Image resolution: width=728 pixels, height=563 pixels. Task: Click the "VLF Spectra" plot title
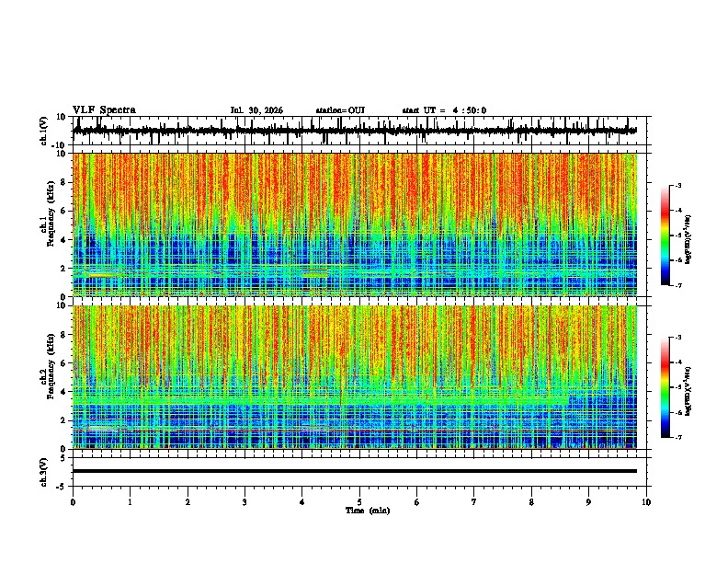(x=104, y=110)
